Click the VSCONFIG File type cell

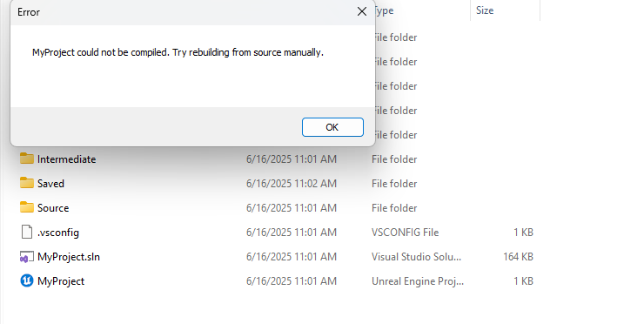[405, 233]
